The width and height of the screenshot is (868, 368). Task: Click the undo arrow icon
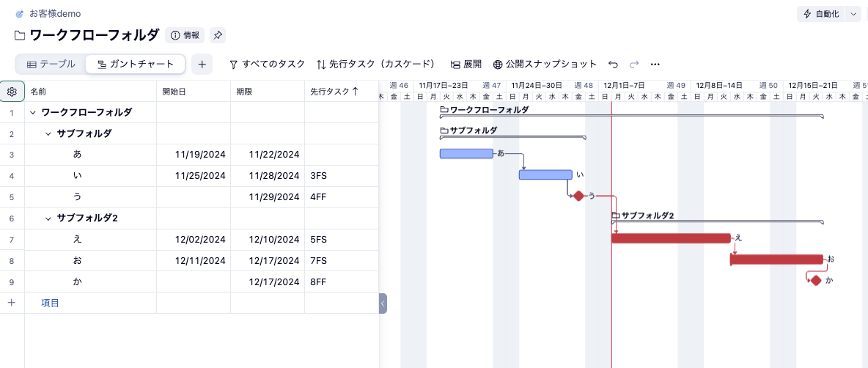click(x=614, y=65)
